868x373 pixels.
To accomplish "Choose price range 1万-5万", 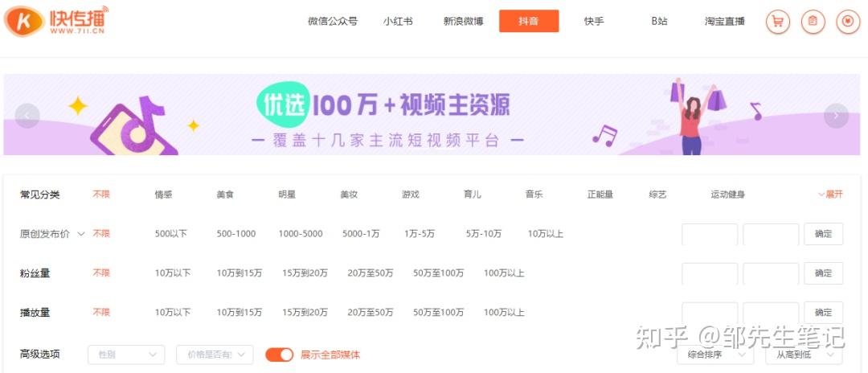I will click(x=420, y=234).
